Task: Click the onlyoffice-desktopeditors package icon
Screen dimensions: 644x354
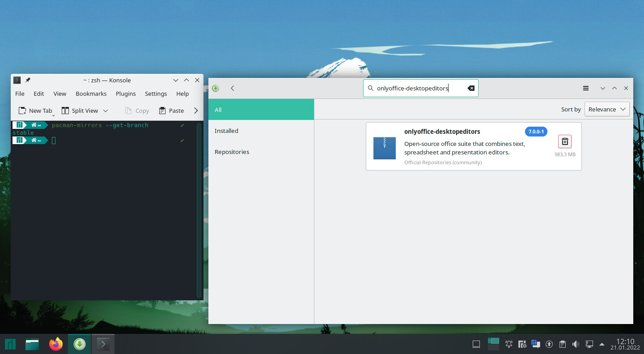Action: pos(385,148)
